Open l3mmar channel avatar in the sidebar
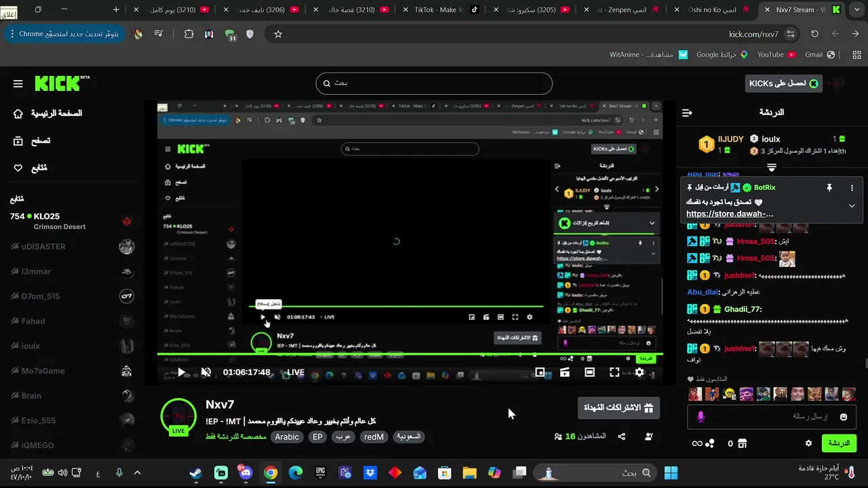This screenshot has width=868, height=488. point(127,272)
